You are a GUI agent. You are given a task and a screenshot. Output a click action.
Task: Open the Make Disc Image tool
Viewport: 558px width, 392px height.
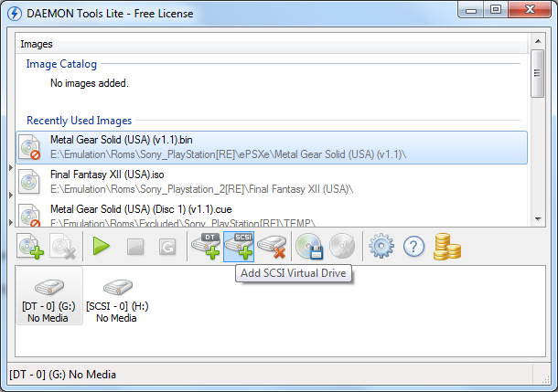coord(309,246)
